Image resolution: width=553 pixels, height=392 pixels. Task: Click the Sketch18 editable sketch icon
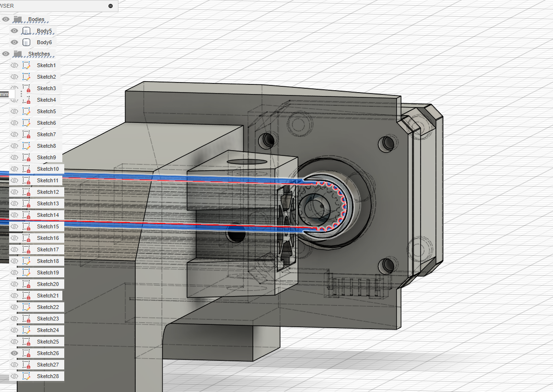click(x=27, y=261)
